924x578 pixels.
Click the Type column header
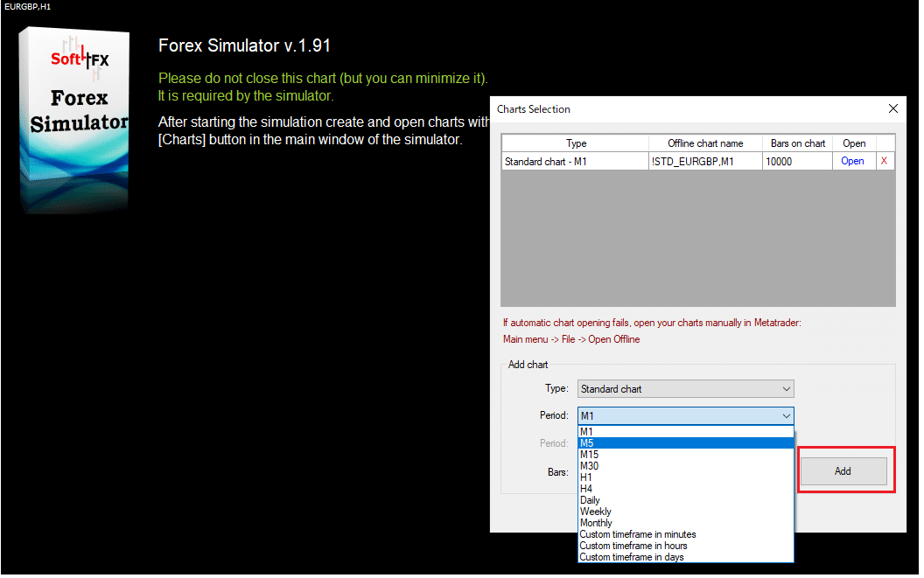tap(576, 143)
